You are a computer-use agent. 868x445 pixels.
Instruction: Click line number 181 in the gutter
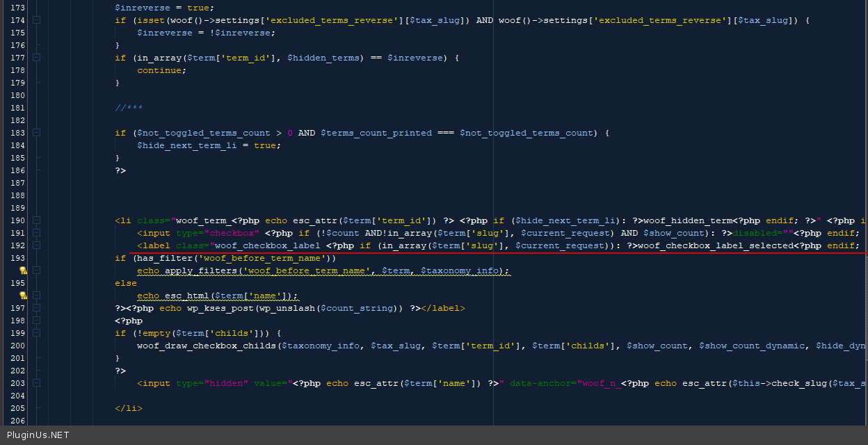click(x=17, y=108)
